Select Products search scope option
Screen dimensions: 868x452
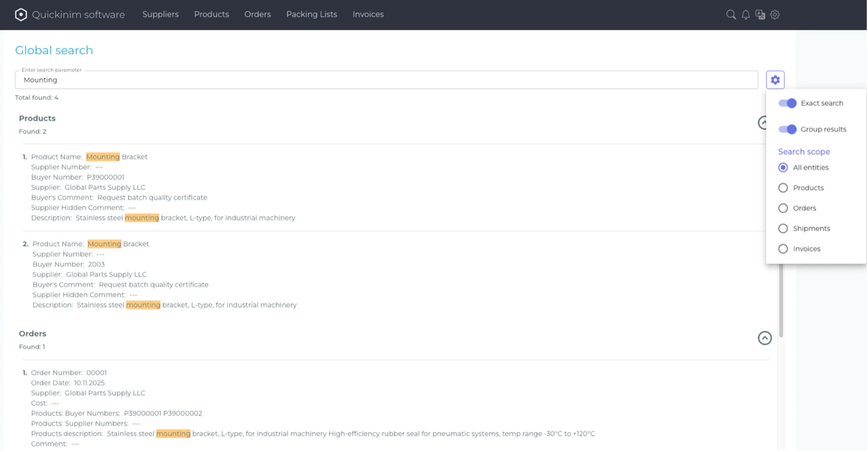(x=783, y=188)
